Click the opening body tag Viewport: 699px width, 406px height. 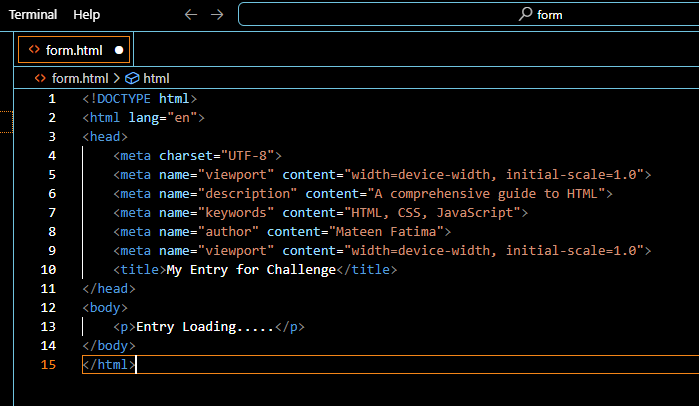click(x=105, y=308)
